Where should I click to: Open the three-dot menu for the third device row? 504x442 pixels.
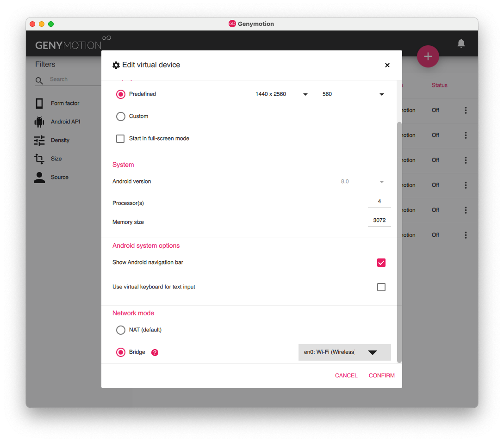point(466,160)
